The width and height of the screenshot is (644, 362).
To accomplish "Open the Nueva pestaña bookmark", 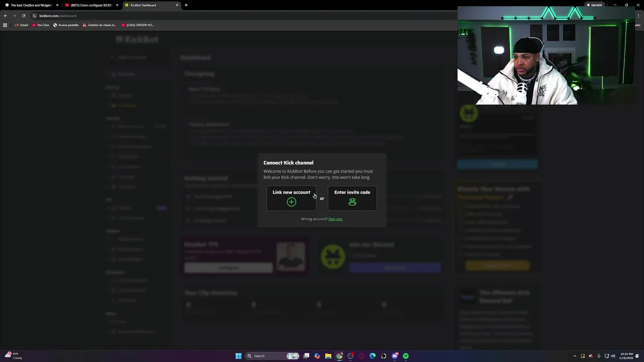I will point(66,25).
